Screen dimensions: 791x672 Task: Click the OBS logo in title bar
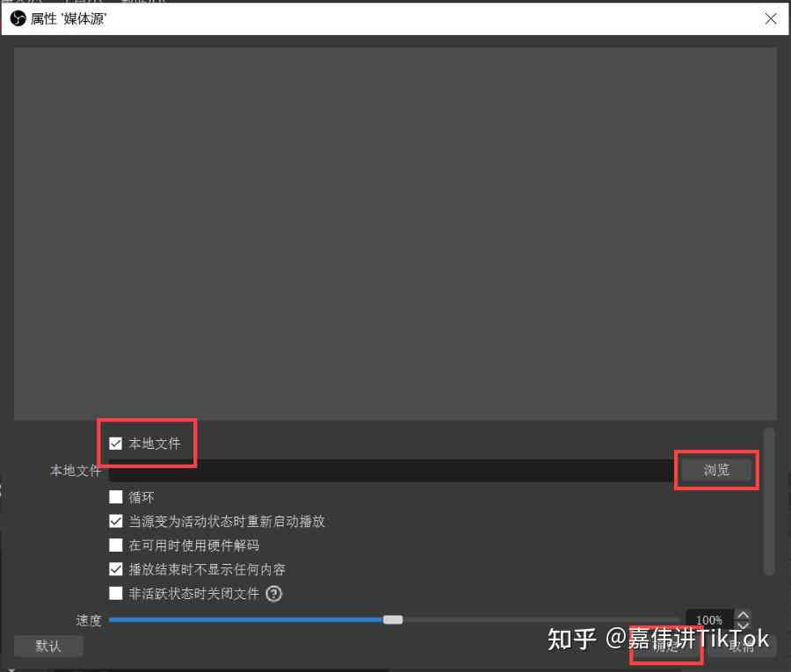(x=18, y=18)
